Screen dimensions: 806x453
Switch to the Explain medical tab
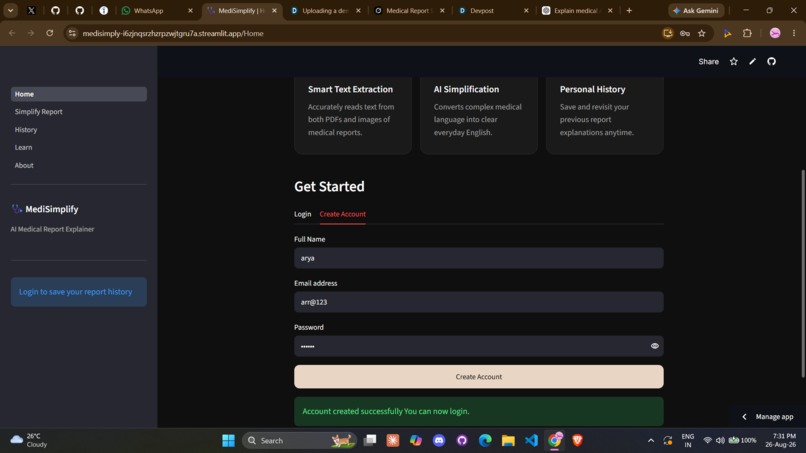575,10
